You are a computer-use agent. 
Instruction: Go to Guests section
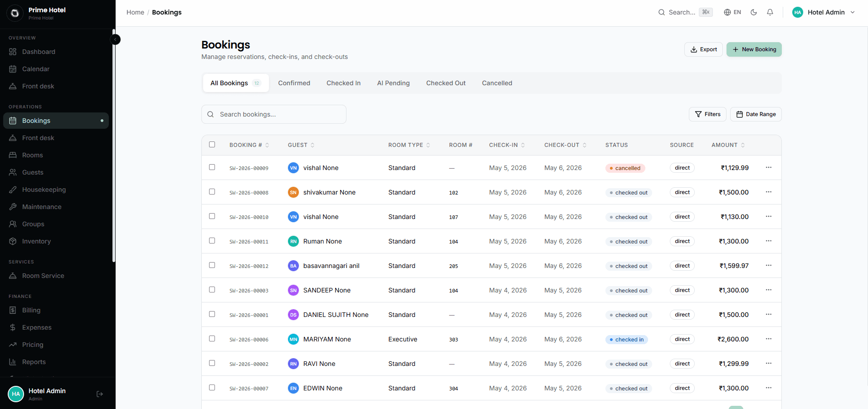tap(56, 172)
